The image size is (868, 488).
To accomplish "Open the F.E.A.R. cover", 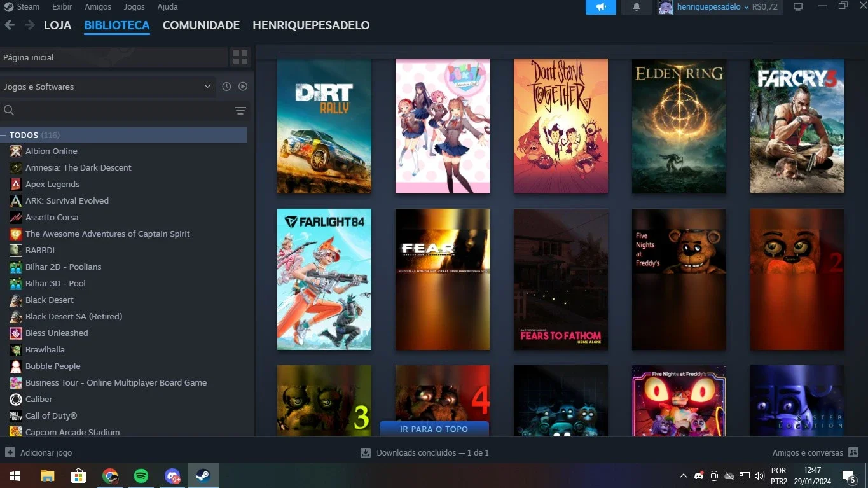I will click(443, 279).
